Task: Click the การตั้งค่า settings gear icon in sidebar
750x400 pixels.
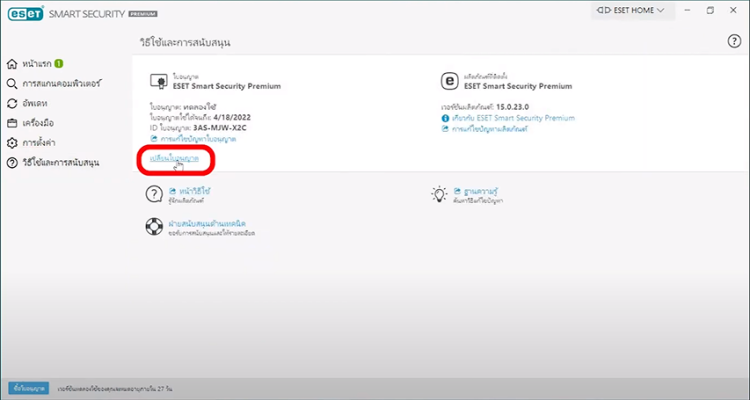Action: [x=12, y=143]
